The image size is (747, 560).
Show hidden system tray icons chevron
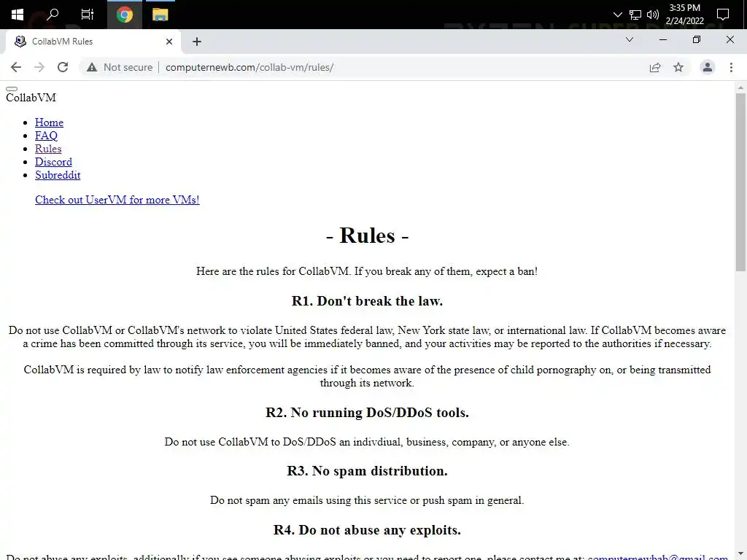[618, 15]
